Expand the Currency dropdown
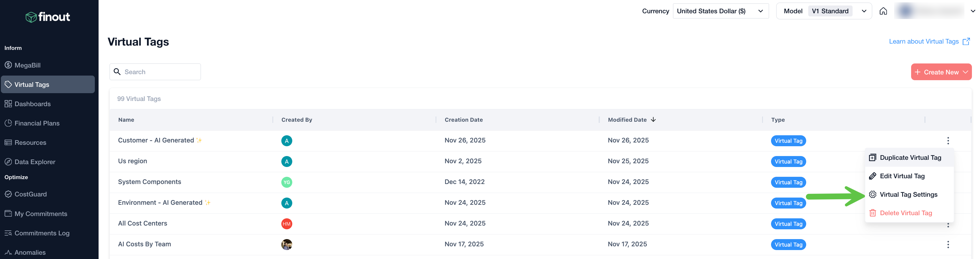 click(721, 11)
